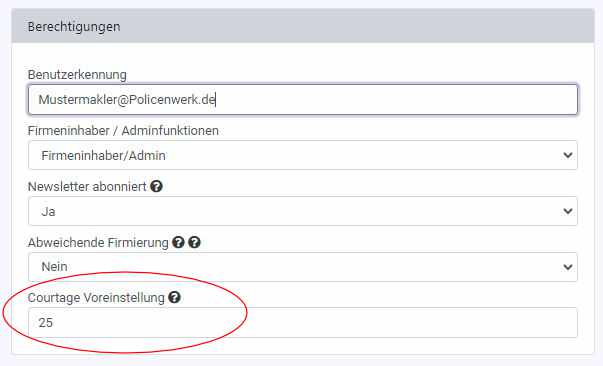Click the Courtage Voreinstellung label text
The image size is (603, 366).
tap(96, 298)
